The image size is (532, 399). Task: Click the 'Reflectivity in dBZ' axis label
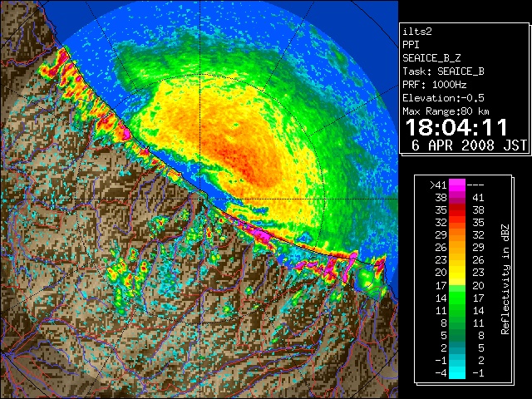pos(505,279)
